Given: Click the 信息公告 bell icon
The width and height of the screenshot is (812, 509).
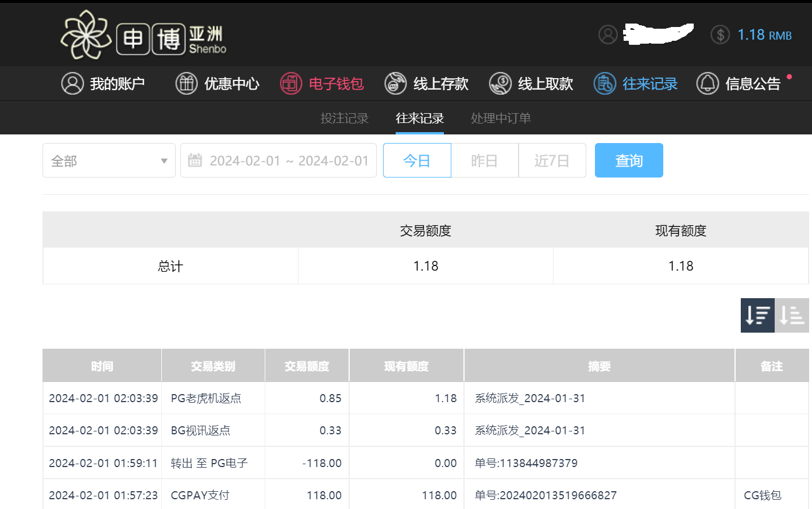Looking at the screenshot, I should pyautogui.click(x=707, y=83).
